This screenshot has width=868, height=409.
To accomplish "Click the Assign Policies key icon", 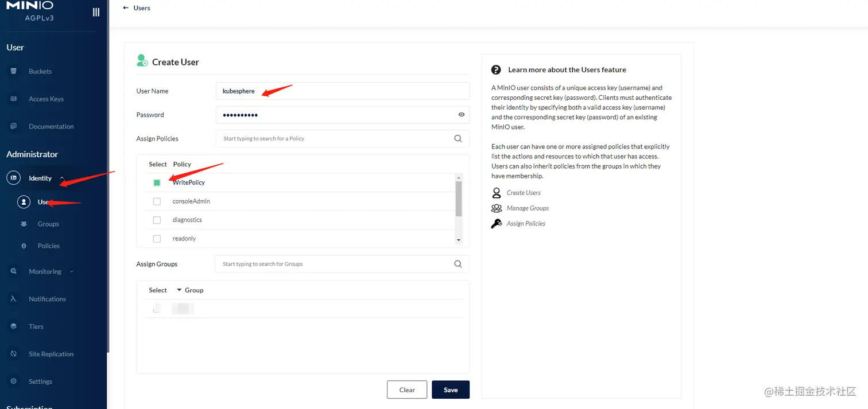I will [x=497, y=224].
